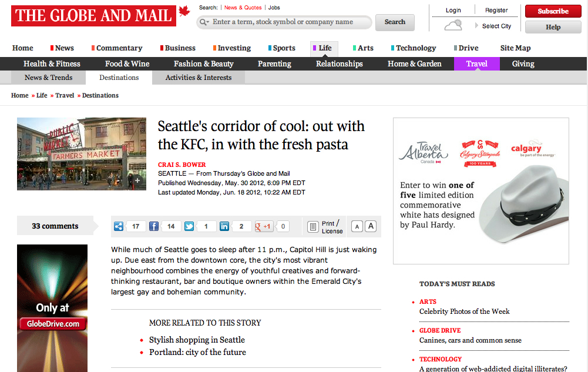Open the Travel Alberta white hat ad

click(481, 191)
